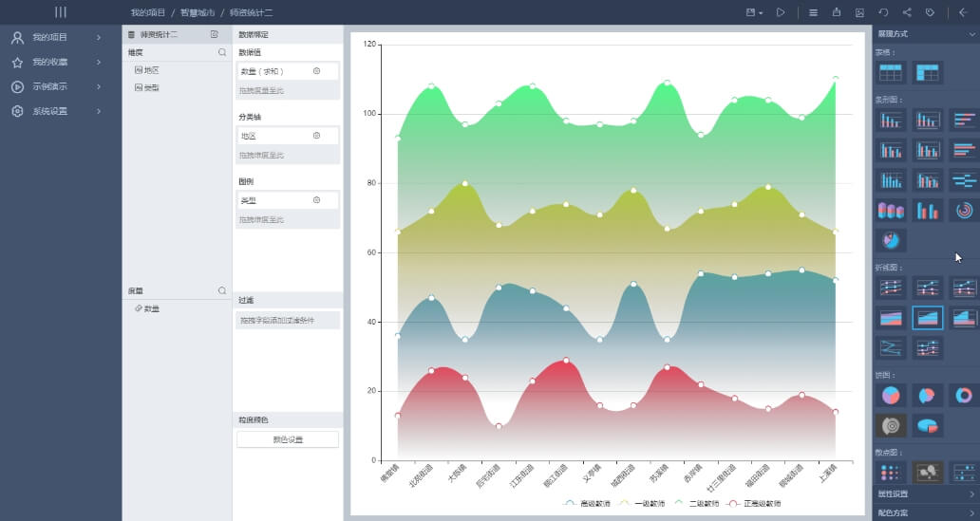Click the undo arrow icon in toolbar
Image resolution: width=980 pixels, height=521 pixels.
[883, 12]
